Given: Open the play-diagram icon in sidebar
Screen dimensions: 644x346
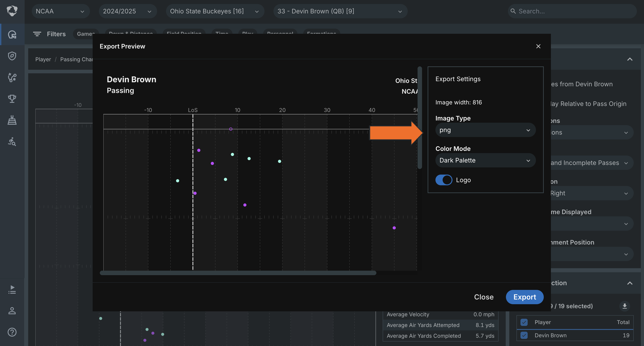Looking at the screenshot, I should [12, 77].
